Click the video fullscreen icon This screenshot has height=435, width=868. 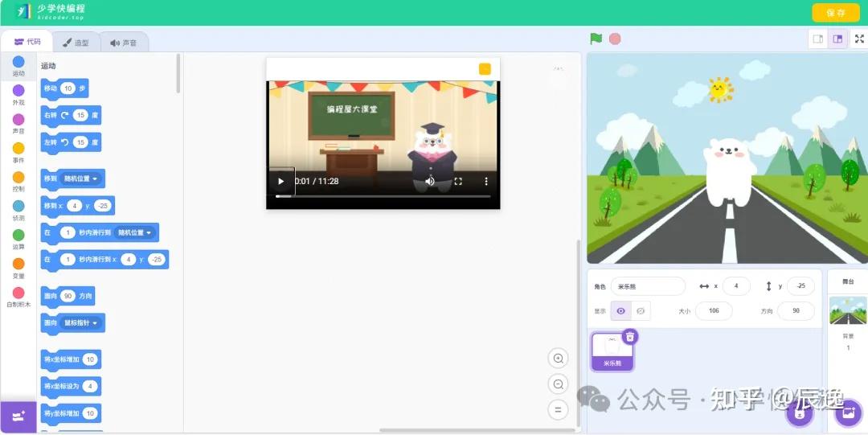[458, 181]
